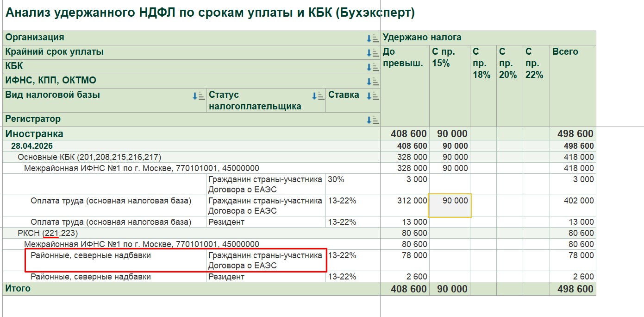Click Районные, северные надбавки in the 2 600 row
Viewport: 644px width, 317px height.
(105, 277)
